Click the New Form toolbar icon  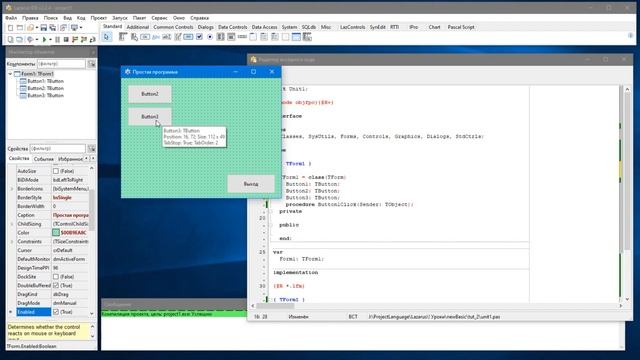pyautogui.click(x=20, y=28)
